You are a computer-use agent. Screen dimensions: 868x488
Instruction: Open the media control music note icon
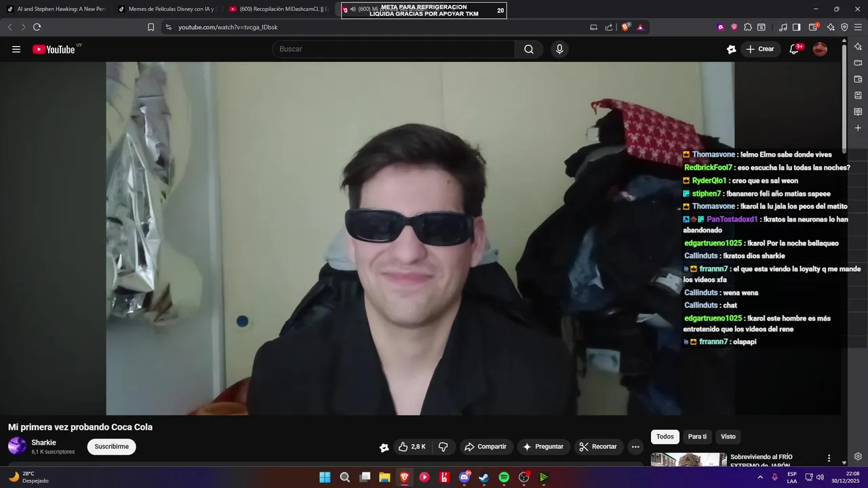click(783, 27)
